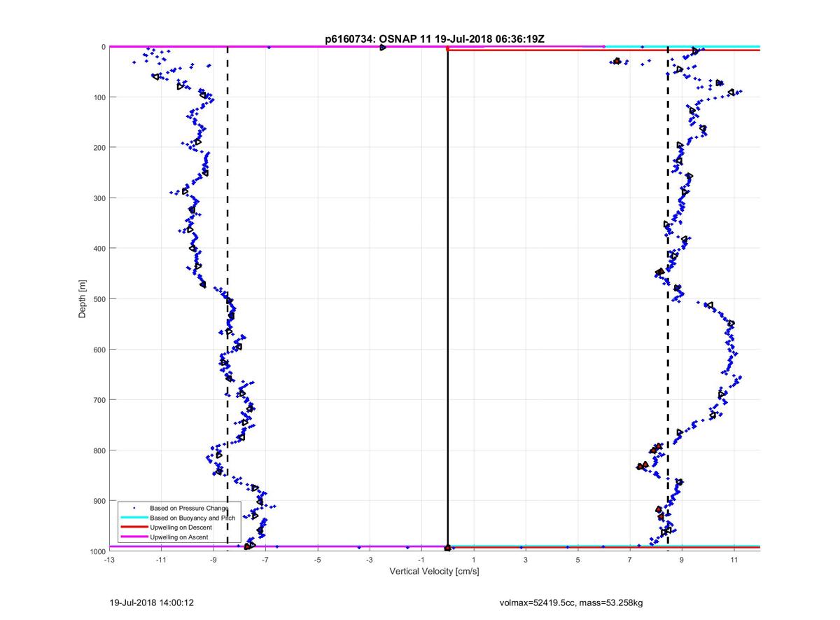Click the depth tick label '300'

[99, 198]
